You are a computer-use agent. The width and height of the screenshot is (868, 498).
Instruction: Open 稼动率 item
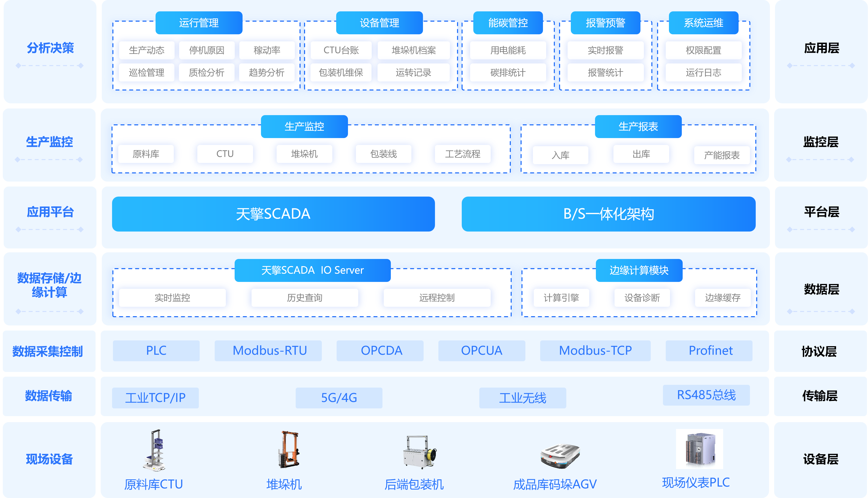point(267,50)
